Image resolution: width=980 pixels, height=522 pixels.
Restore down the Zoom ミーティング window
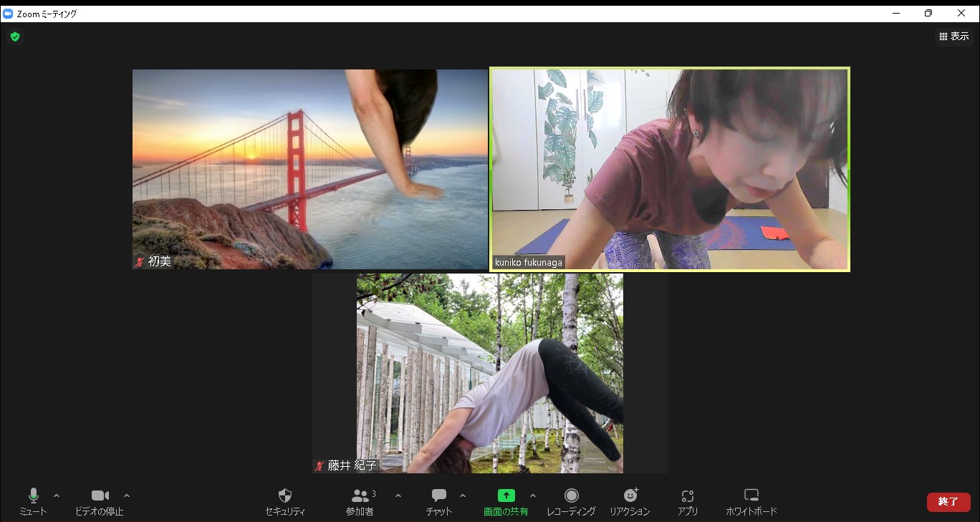coord(928,13)
